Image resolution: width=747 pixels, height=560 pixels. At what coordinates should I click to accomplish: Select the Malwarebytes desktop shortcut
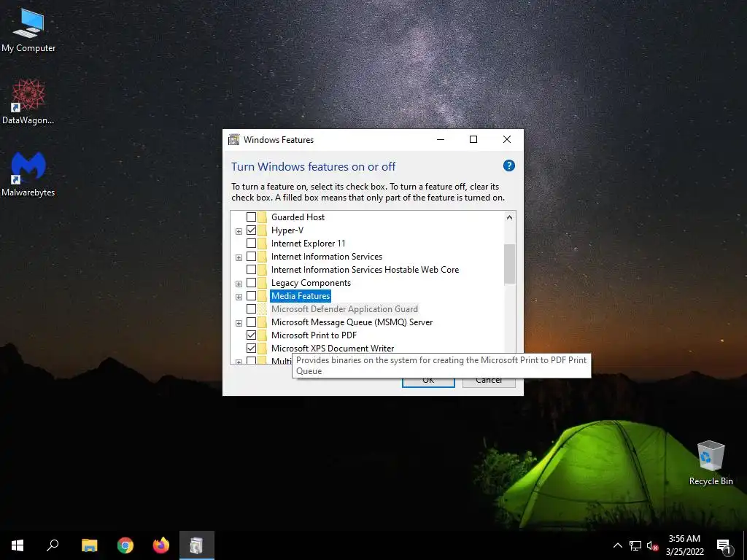(x=28, y=174)
